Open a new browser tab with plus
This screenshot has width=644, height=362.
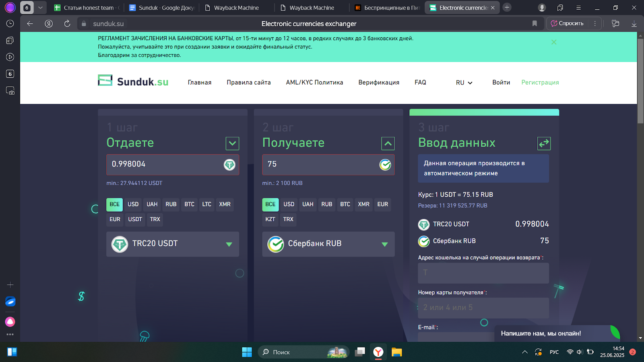click(x=507, y=8)
